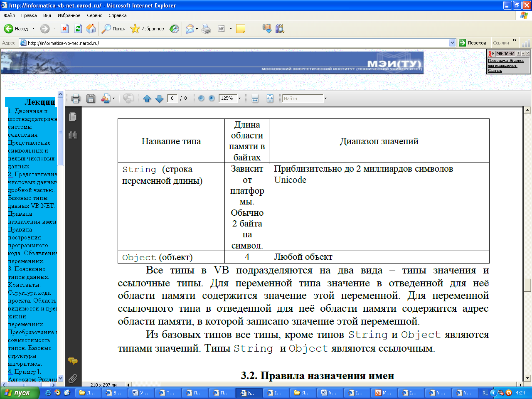Open the Back button history dropdown
The width and height of the screenshot is (532, 399).
pos(34,29)
